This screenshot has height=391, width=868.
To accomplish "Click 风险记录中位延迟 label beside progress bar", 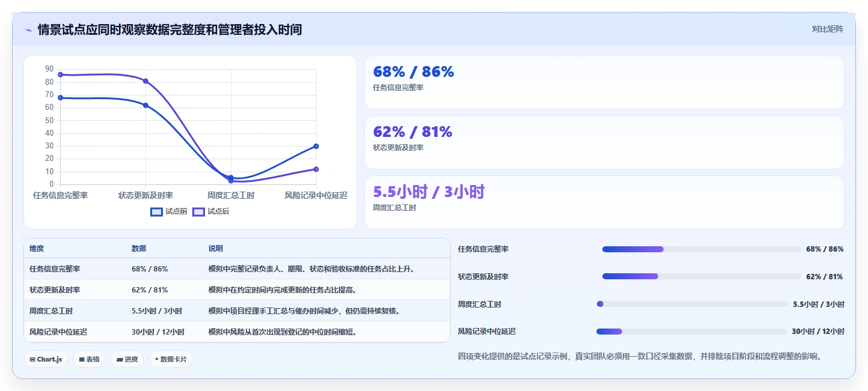I will pyautogui.click(x=487, y=332).
